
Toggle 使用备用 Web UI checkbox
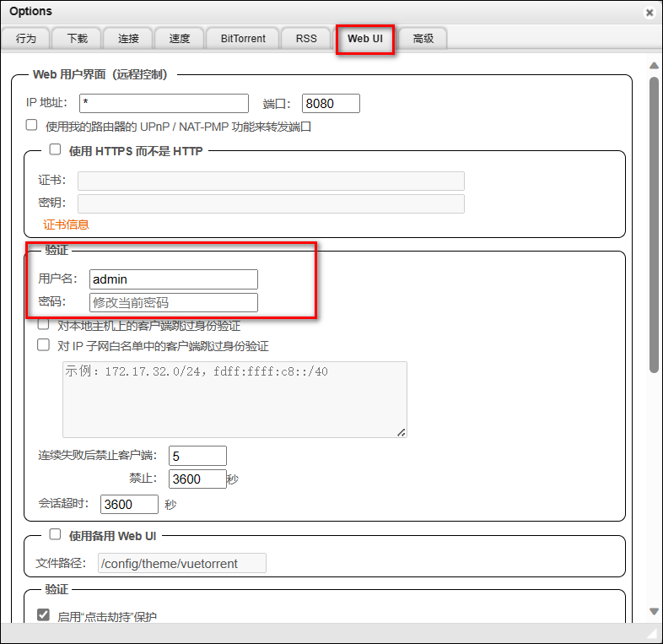pyautogui.click(x=56, y=534)
